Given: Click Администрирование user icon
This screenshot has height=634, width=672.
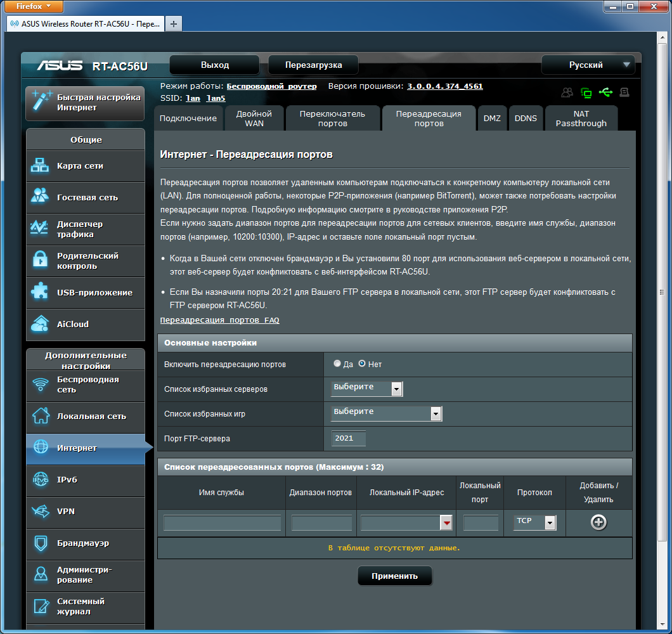Looking at the screenshot, I should click(41, 574).
